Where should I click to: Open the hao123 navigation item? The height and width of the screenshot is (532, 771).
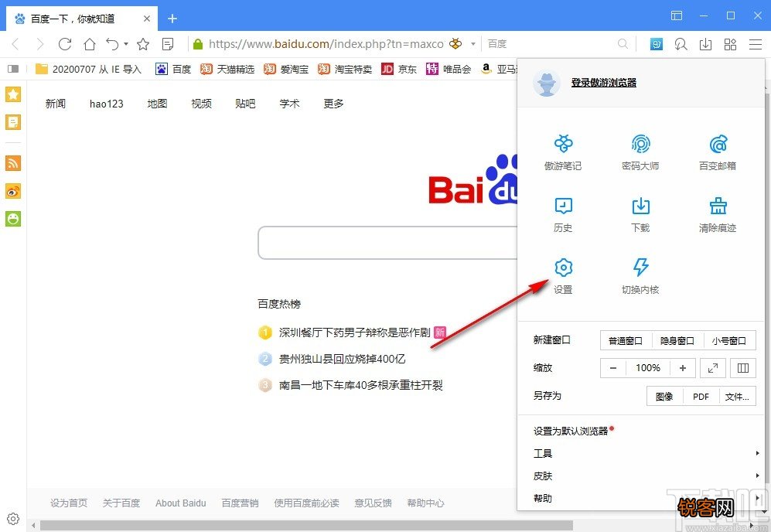point(106,104)
